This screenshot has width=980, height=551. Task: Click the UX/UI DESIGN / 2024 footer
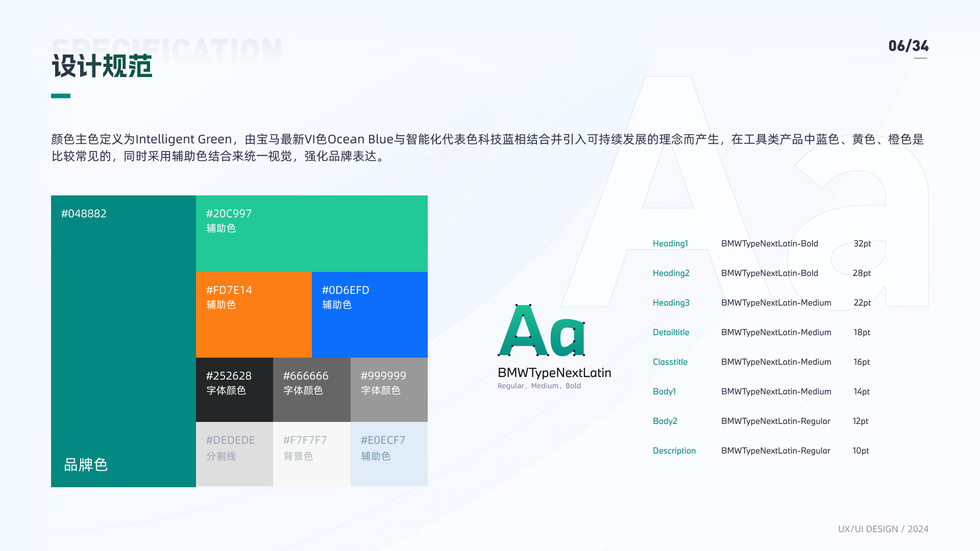point(883,529)
